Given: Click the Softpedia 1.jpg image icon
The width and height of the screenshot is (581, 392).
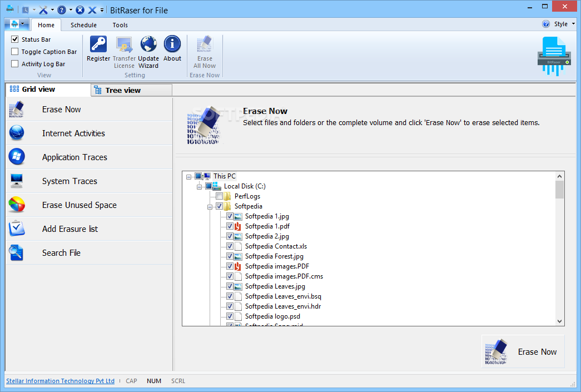Looking at the screenshot, I should [238, 216].
